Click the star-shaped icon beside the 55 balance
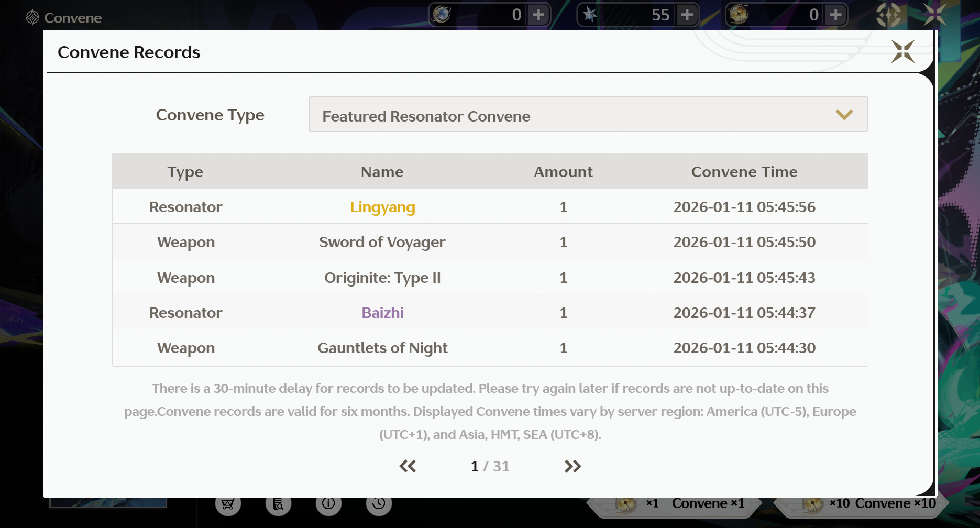Screen dimensions: 980x528 [x=590, y=15]
